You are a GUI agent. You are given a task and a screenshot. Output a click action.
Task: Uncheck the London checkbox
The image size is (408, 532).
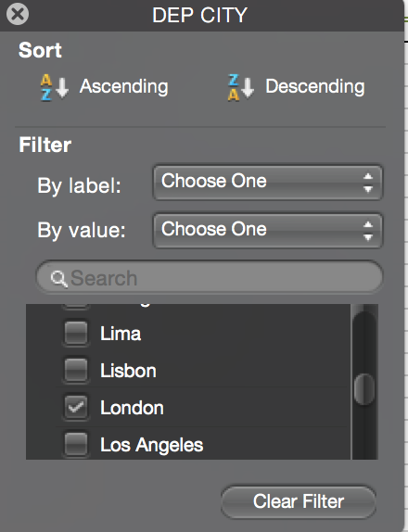pyautogui.click(x=76, y=407)
